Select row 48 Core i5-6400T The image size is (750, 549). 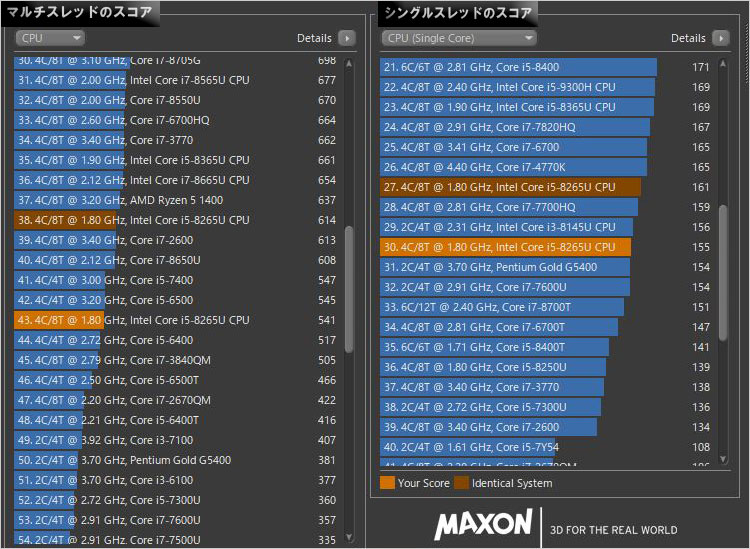click(175, 420)
